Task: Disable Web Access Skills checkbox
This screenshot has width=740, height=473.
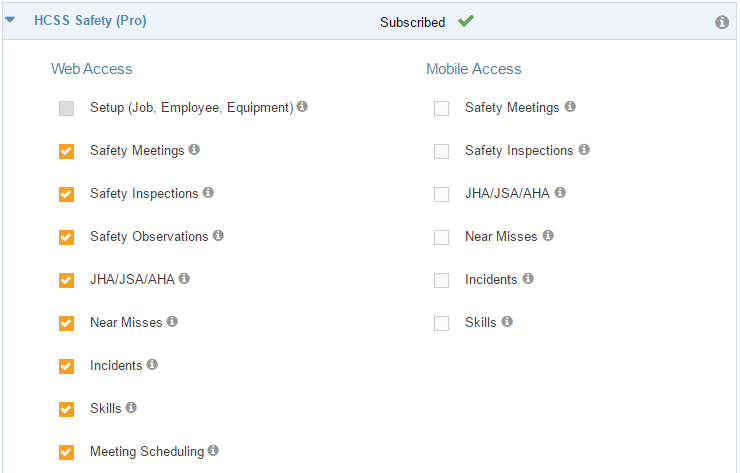Action: pos(66,409)
